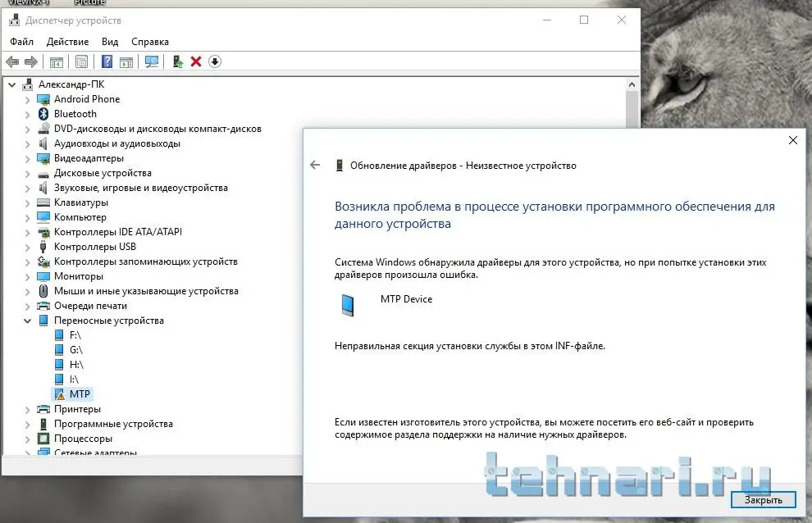Click the back arrow in driver update dialog
This screenshot has height=523, width=812.
click(x=315, y=166)
